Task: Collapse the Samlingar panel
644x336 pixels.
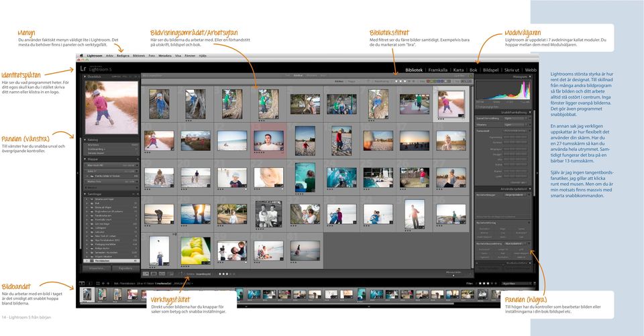Action: point(85,194)
